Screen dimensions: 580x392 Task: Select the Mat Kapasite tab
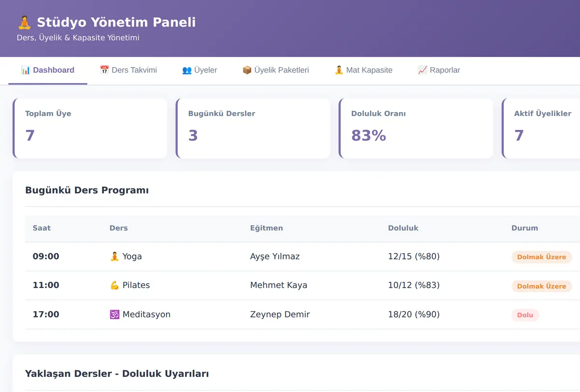[x=363, y=70]
